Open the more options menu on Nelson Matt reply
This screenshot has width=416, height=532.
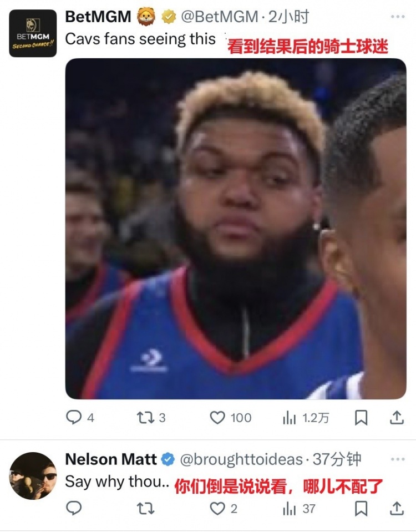[x=398, y=459]
